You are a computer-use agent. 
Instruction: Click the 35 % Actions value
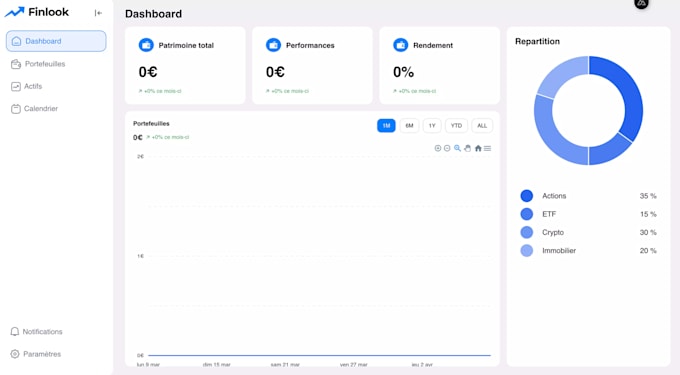coord(648,196)
